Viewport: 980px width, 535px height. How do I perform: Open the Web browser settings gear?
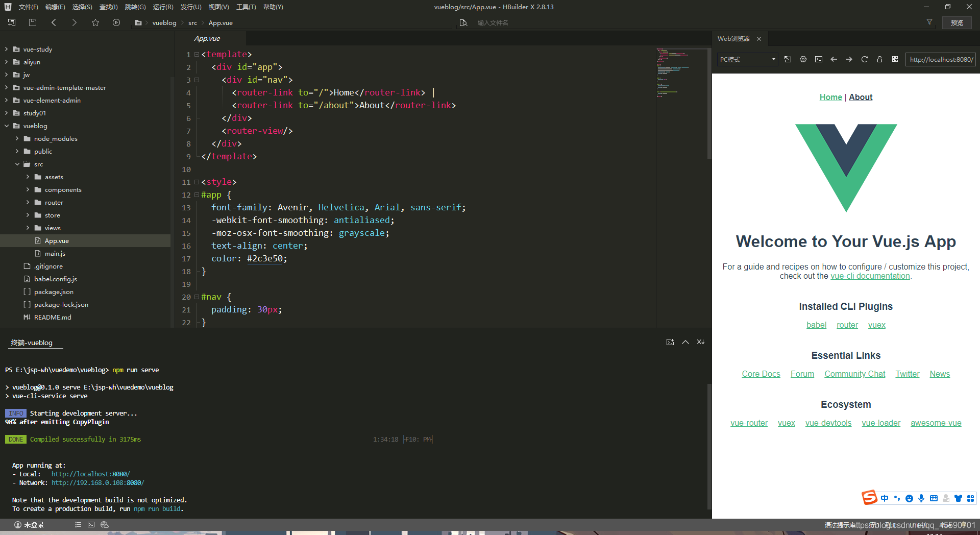tap(803, 59)
